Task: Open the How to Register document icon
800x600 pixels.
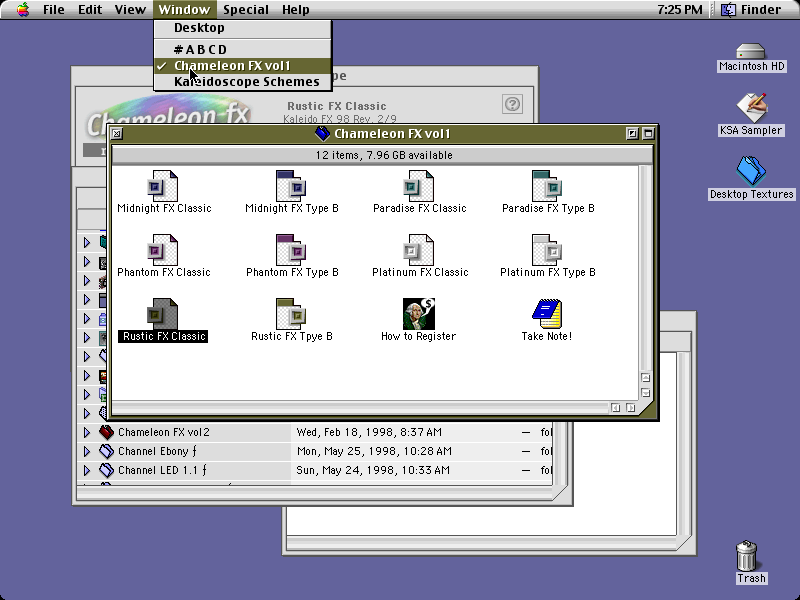Action: [419, 314]
